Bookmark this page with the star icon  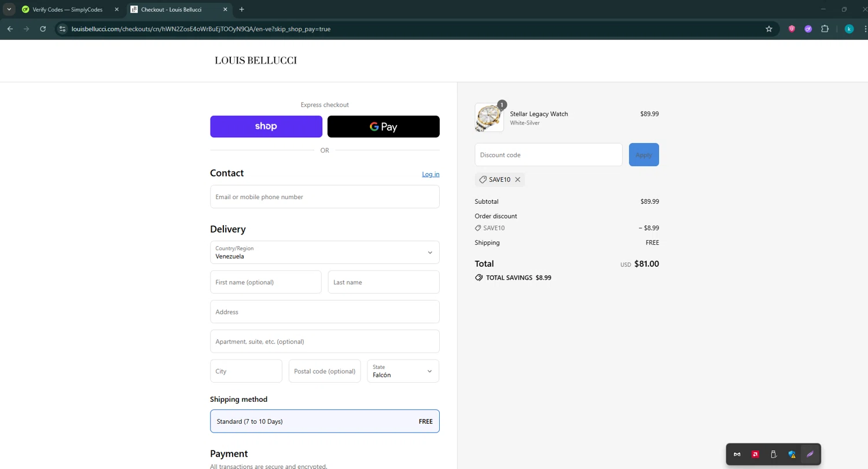769,29
